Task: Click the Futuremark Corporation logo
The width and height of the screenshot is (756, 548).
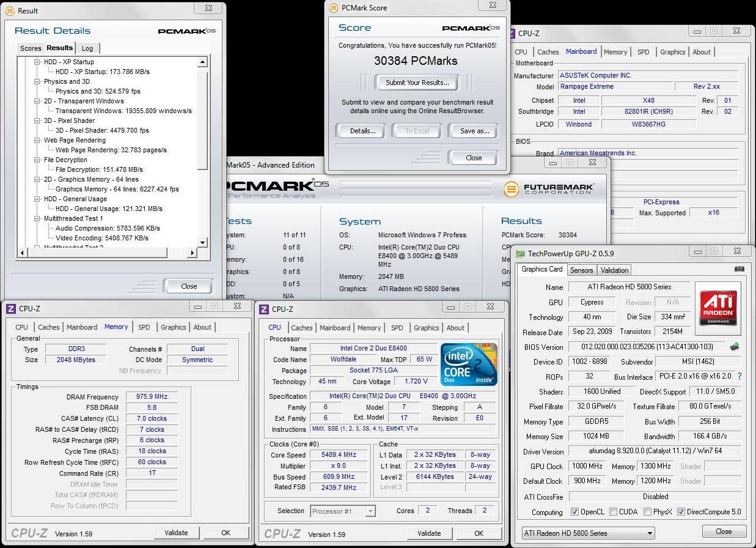Action: [548, 188]
